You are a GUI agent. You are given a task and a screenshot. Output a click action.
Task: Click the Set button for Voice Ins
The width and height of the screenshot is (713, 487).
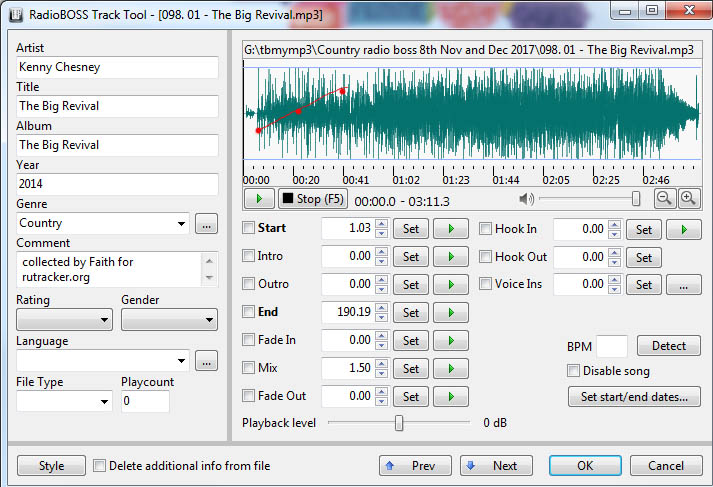pos(643,285)
